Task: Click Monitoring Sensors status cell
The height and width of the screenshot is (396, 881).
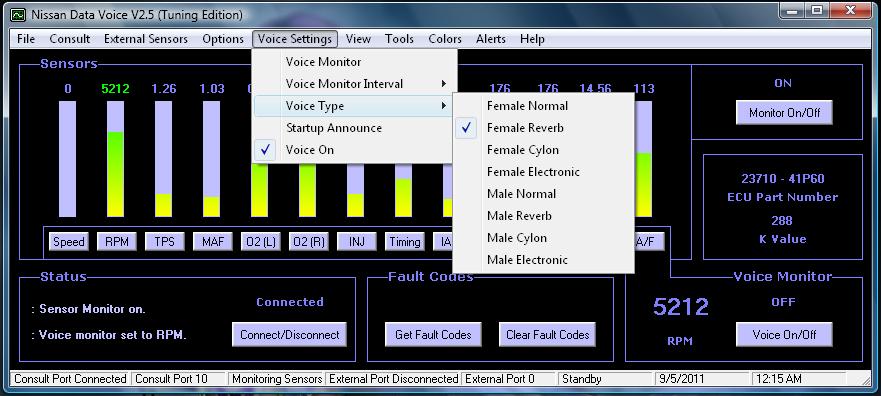Action: click(276, 379)
